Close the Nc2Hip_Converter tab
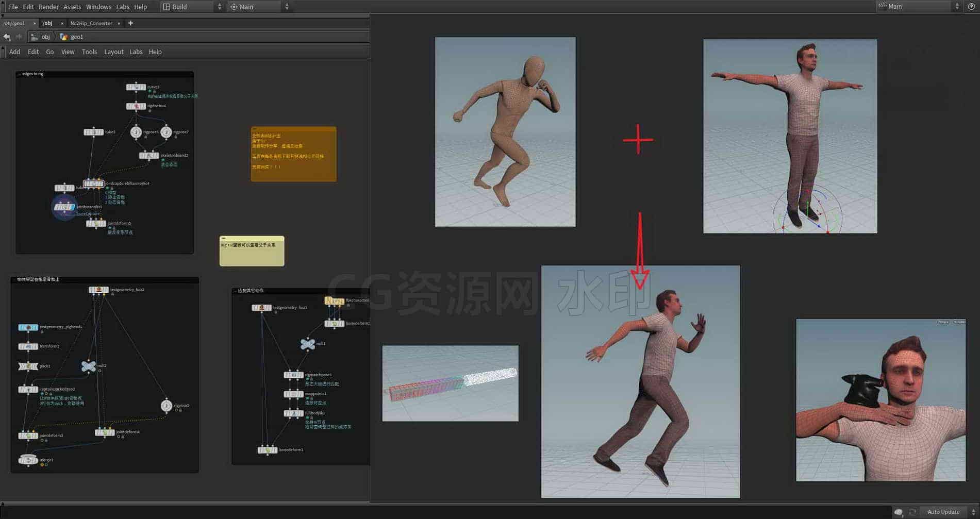This screenshot has width=980, height=519. [x=119, y=23]
